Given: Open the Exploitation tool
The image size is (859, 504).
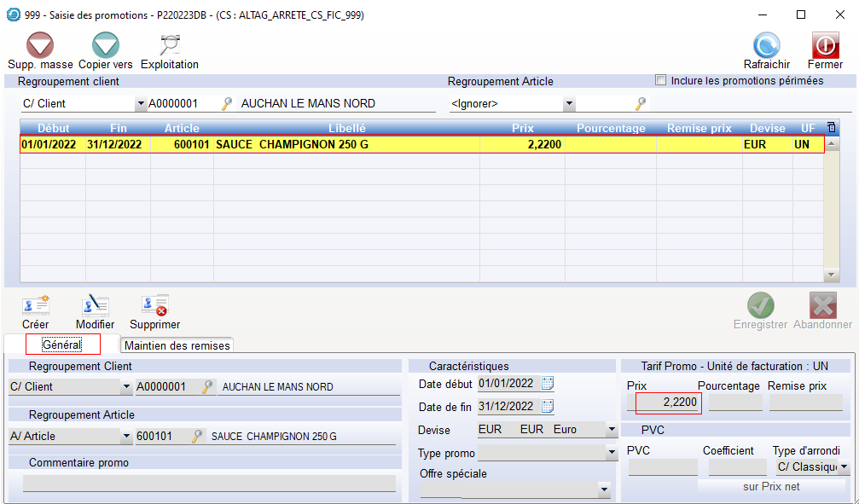Looking at the screenshot, I should [169, 46].
